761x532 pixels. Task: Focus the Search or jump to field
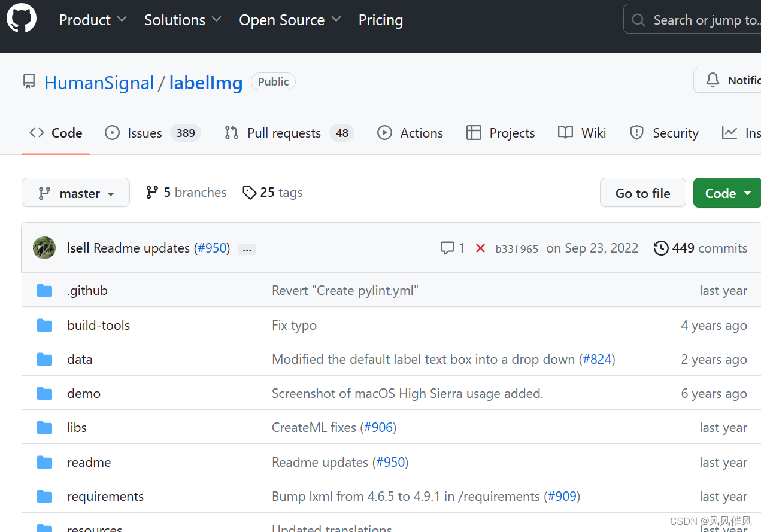[692, 19]
